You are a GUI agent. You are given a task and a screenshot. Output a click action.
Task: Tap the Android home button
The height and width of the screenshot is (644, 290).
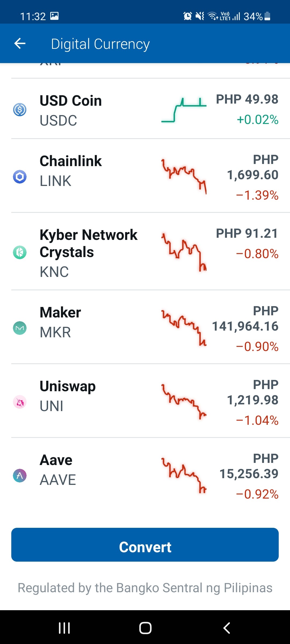[x=145, y=628]
